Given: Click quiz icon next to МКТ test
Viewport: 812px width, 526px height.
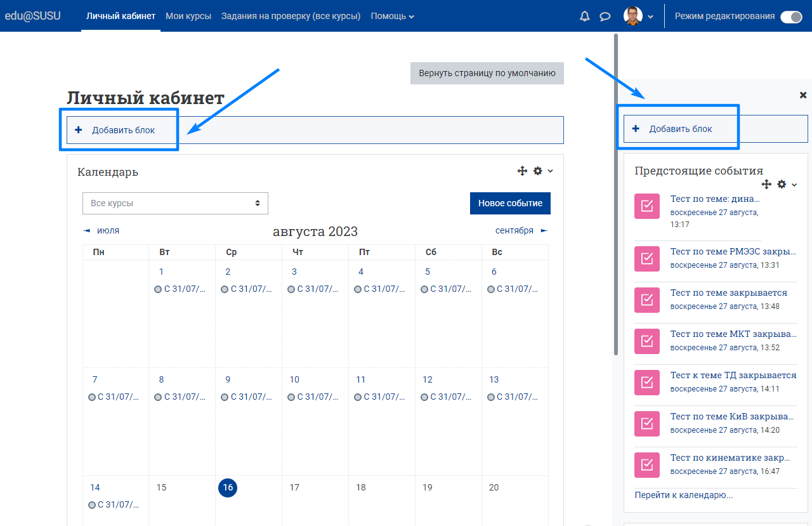Looking at the screenshot, I should click(647, 341).
